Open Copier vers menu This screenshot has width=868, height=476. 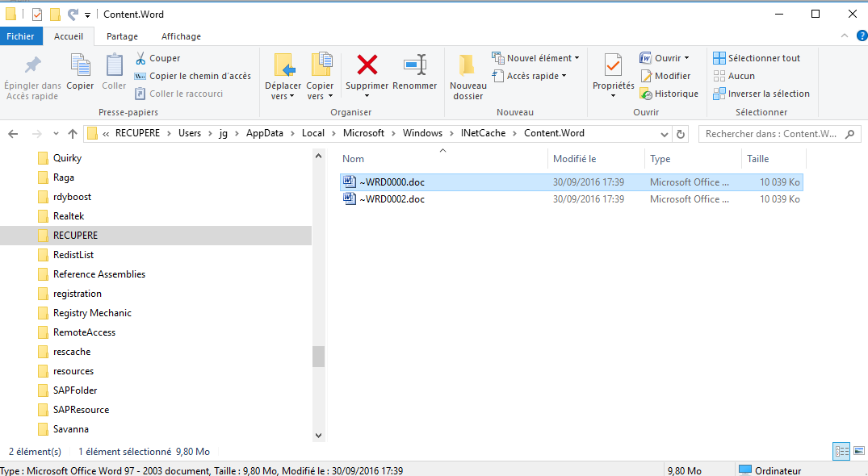click(320, 77)
